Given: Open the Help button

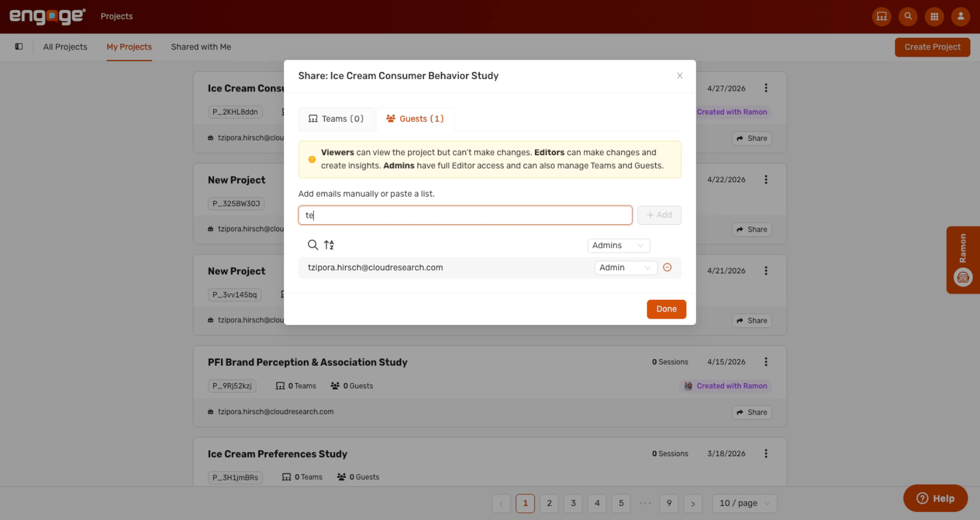Looking at the screenshot, I should 935,499.
